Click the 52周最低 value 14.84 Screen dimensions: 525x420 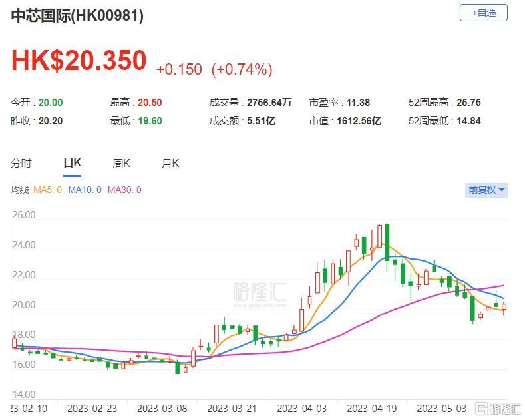[468, 121]
